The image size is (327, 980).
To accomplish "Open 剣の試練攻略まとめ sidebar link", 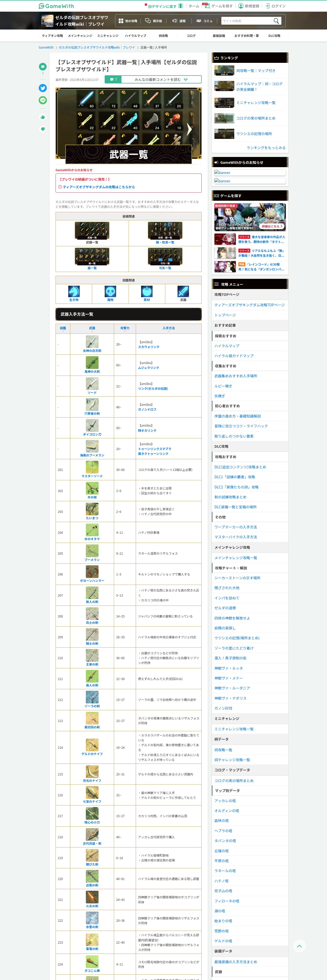I will click(x=230, y=497).
